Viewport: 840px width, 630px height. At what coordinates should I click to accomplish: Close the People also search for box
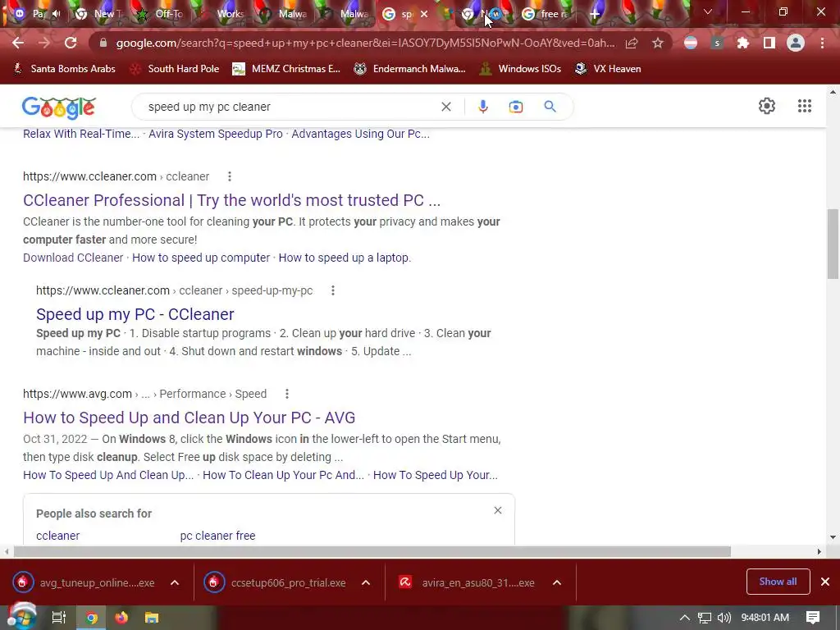498,510
